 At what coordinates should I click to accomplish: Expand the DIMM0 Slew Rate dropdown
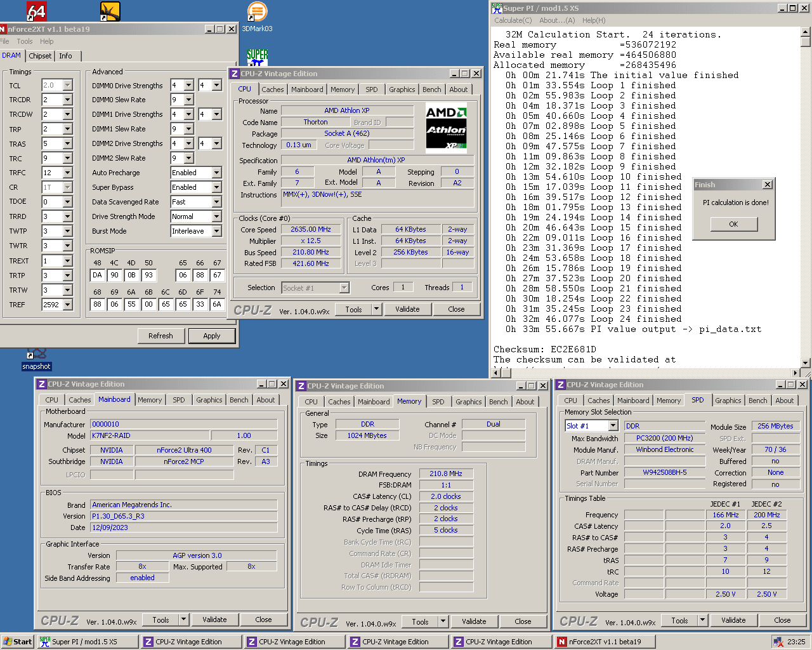(x=188, y=100)
